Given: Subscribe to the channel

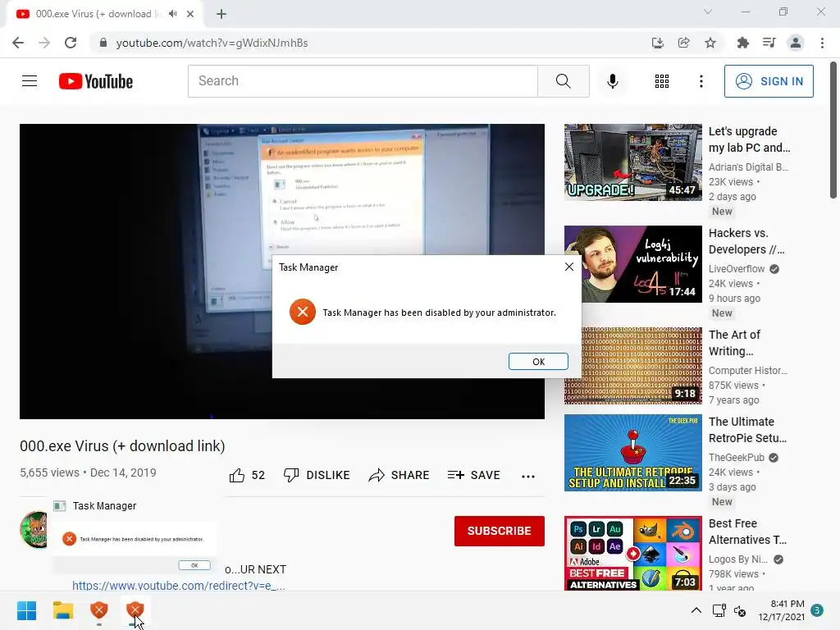Looking at the screenshot, I should (500, 531).
